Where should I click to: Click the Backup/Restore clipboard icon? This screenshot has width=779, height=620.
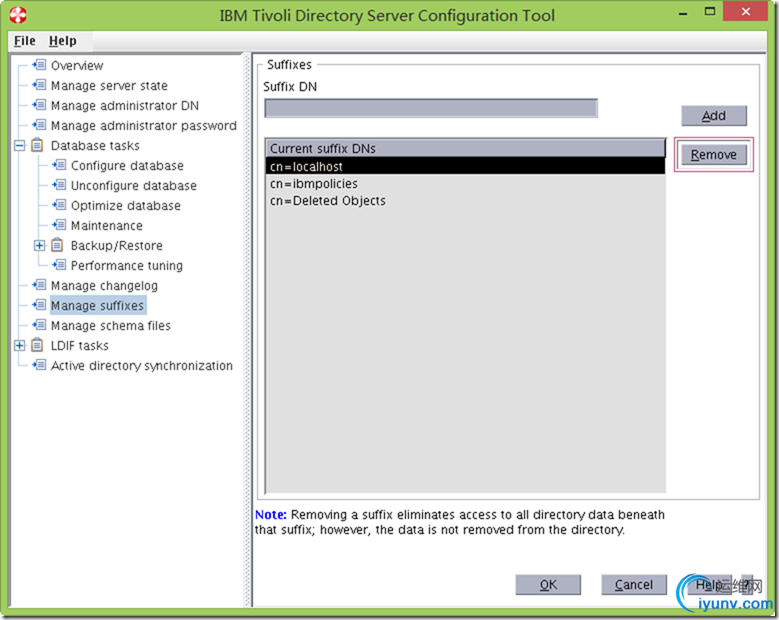pyautogui.click(x=57, y=245)
